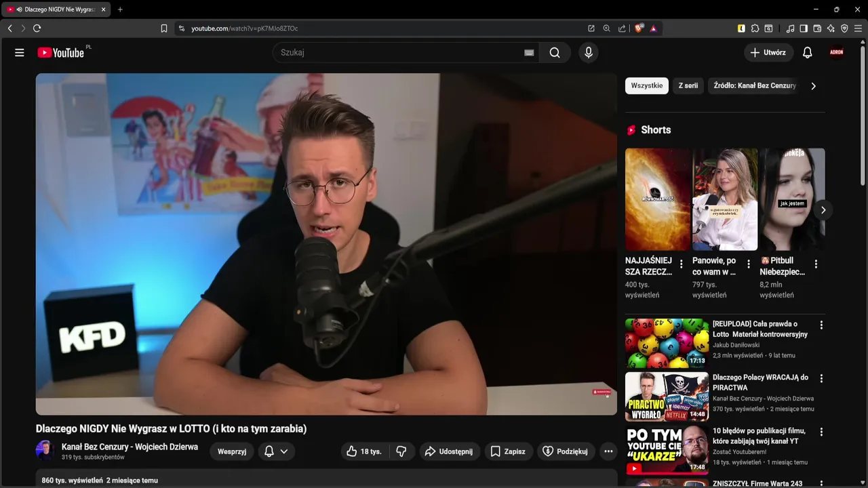Open blonde woman short thumbnail
Image resolution: width=868 pixels, height=488 pixels.
point(725,199)
